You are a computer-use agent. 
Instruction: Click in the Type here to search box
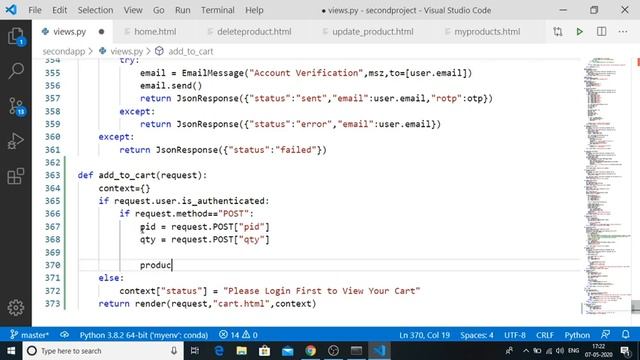[102, 351]
